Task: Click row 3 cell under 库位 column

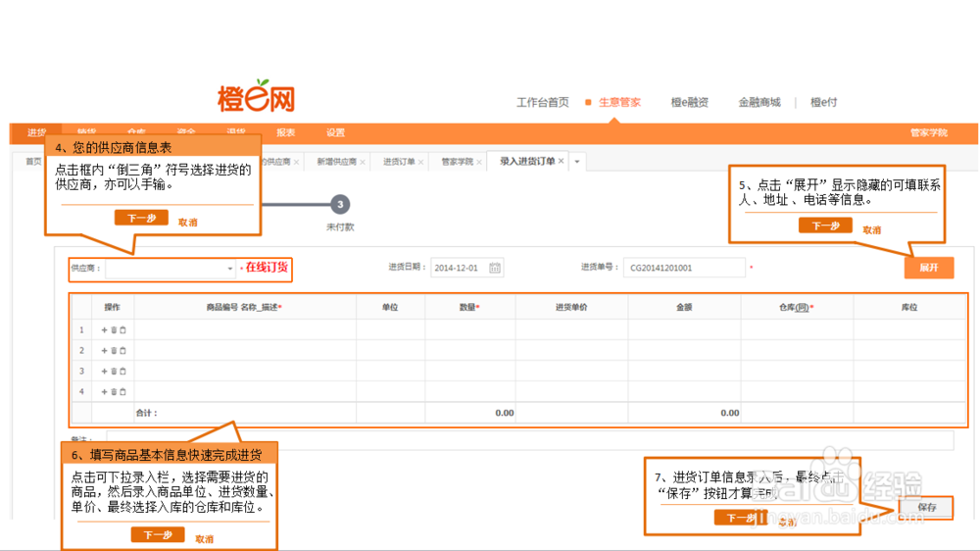Action: pos(909,371)
